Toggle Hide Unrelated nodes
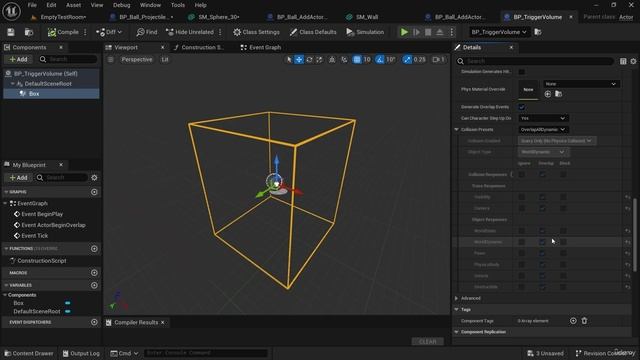This screenshot has width=640, height=360. click(x=190, y=32)
